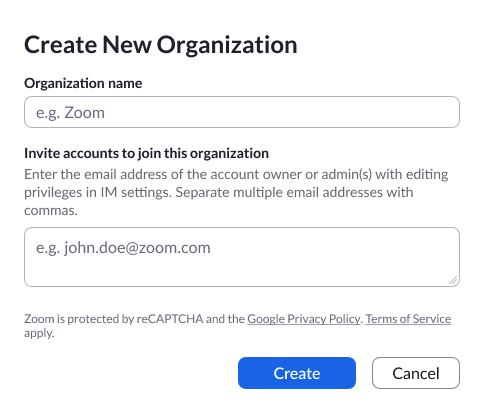Click the "Invite accounts to join this organization" label
This screenshot has height=419, width=487.
pyautogui.click(x=146, y=153)
